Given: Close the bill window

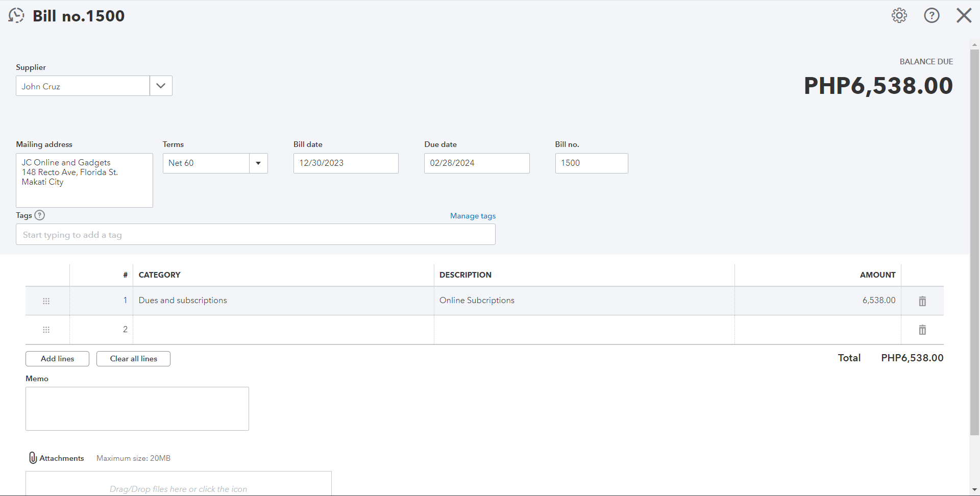Looking at the screenshot, I should 964,15.
